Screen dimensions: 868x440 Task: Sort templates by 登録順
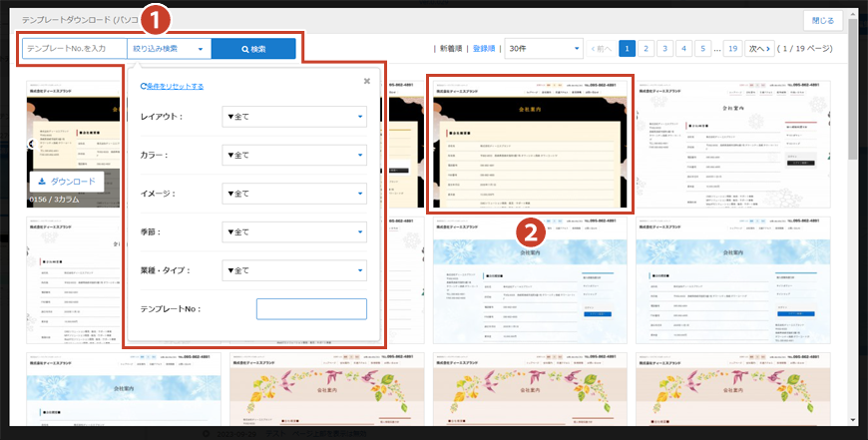485,48
